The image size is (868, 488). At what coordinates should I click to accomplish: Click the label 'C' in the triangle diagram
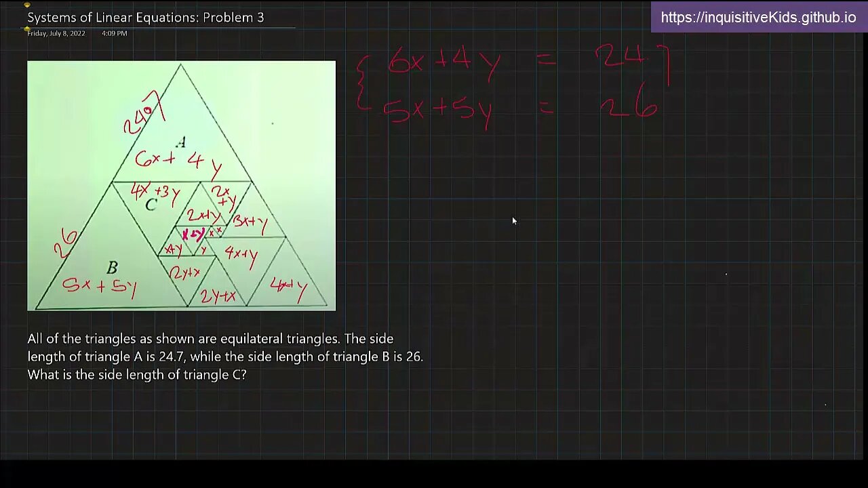coord(151,205)
